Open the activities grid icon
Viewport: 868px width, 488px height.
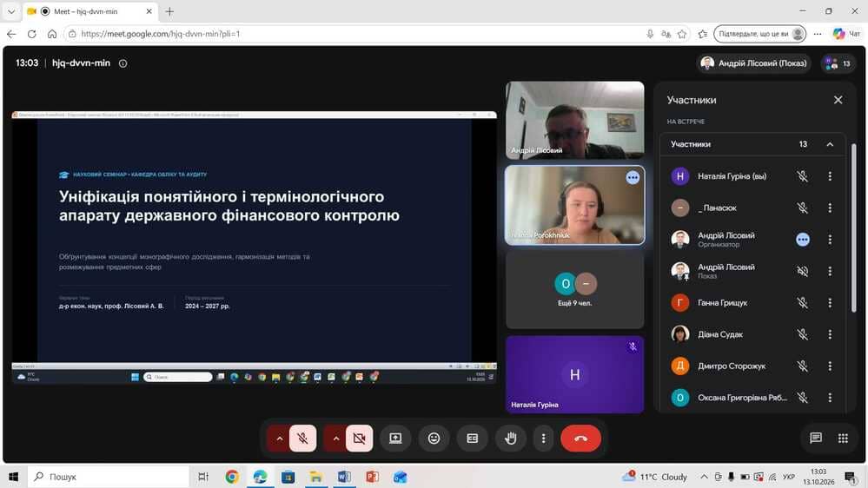point(843,439)
